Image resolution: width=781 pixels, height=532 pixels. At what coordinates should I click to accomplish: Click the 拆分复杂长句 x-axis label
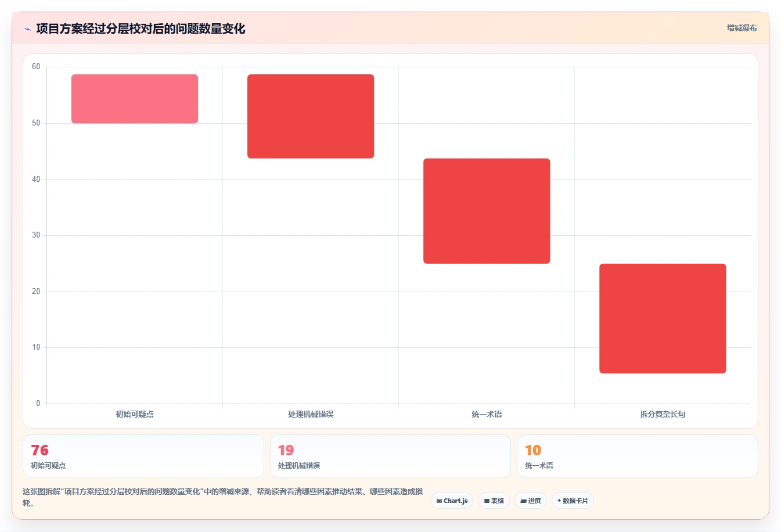tap(663, 414)
